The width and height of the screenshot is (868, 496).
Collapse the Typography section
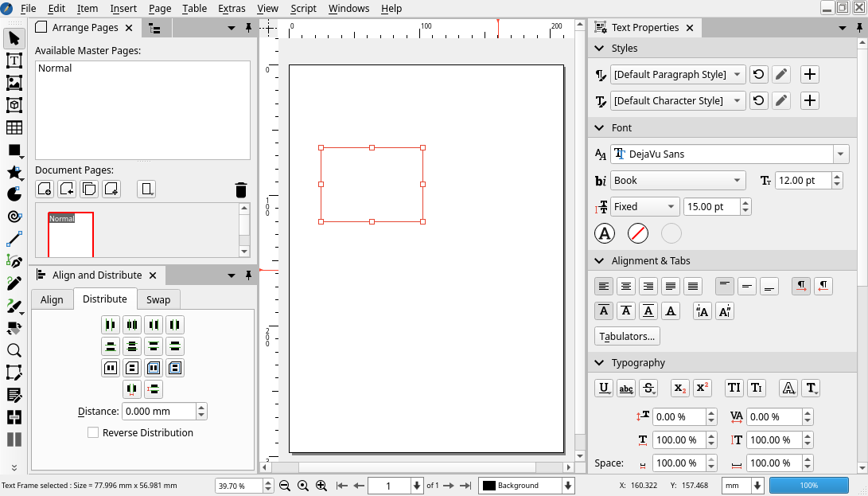click(x=601, y=363)
